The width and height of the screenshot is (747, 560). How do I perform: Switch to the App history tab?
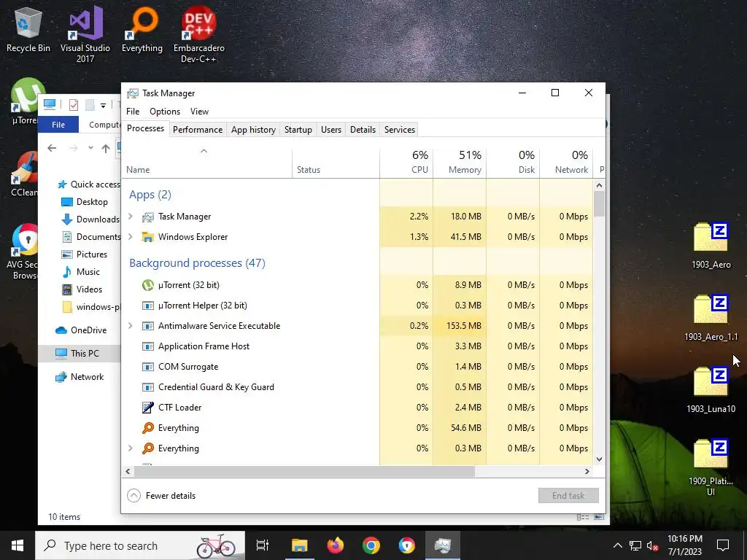coord(253,130)
